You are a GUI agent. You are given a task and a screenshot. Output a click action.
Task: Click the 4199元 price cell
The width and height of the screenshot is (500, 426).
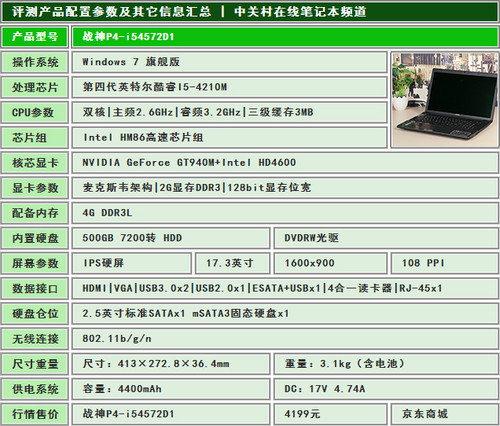(x=330, y=414)
